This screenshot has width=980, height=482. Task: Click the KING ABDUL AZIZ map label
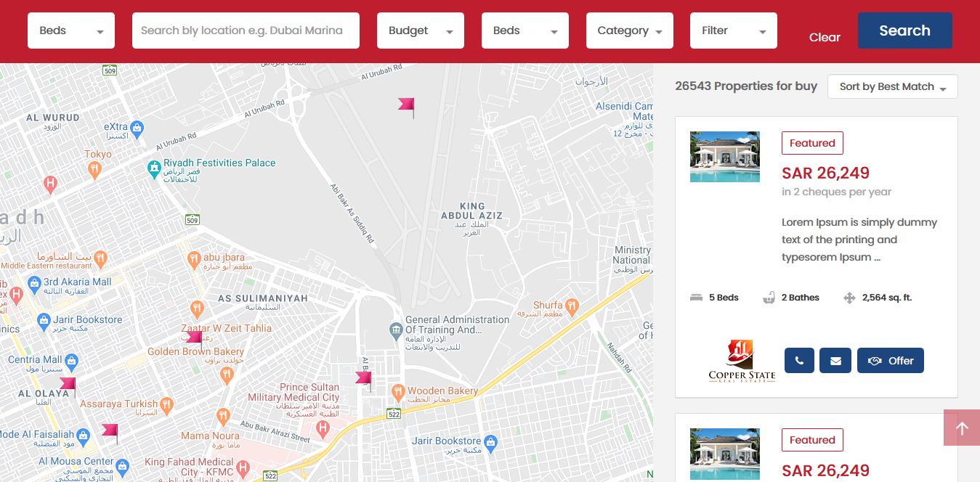472,211
